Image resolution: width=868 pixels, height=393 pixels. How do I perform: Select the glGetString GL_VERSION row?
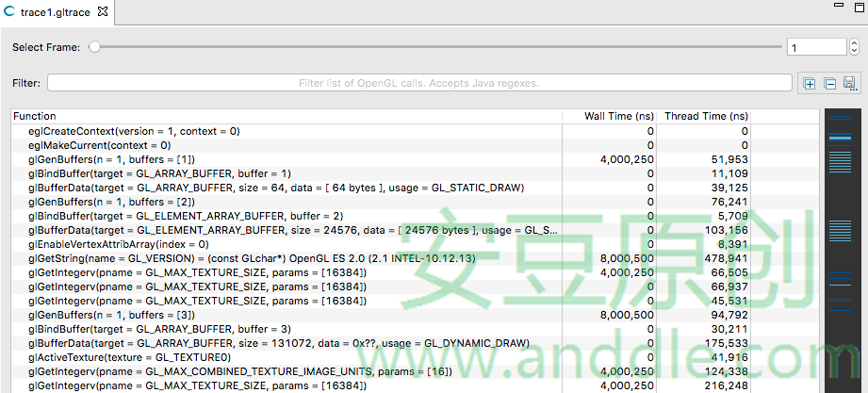coord(415,258)
